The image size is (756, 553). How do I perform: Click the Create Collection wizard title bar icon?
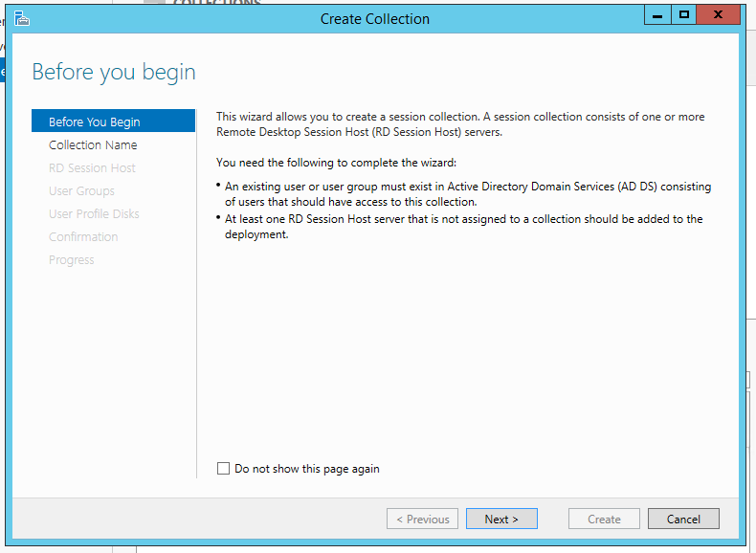pyautogui.click(x=21, y=17)
